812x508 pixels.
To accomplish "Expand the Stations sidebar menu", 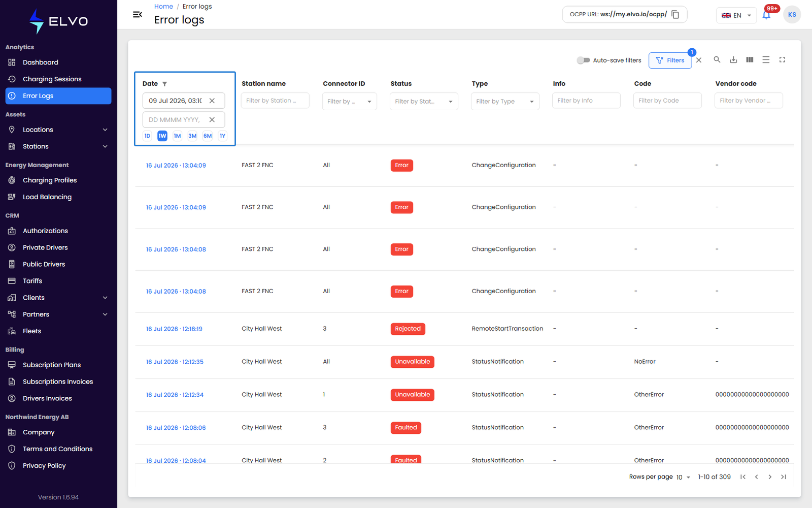I will point(58,146).
